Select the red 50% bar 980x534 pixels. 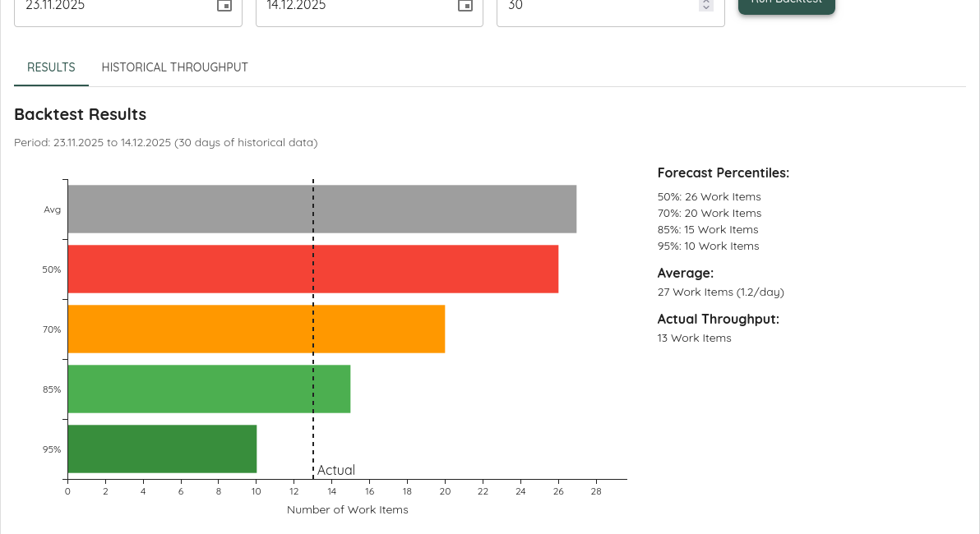(313, 269)
